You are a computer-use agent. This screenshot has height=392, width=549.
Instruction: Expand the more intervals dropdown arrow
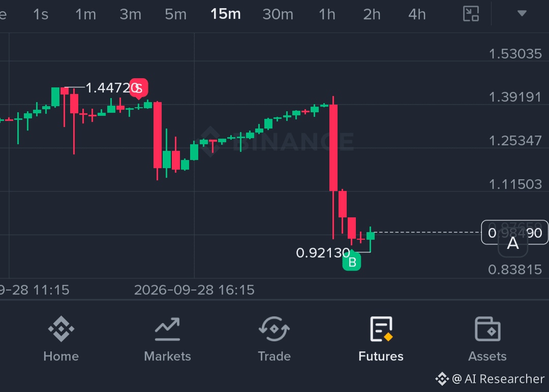click(x=522, y=13)
